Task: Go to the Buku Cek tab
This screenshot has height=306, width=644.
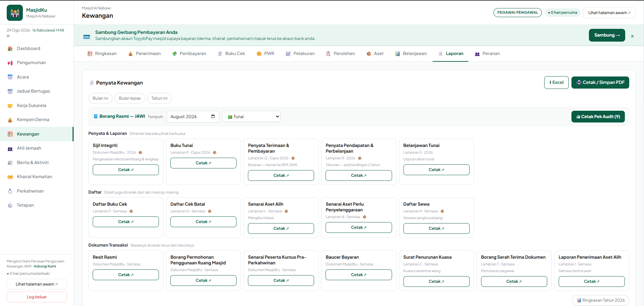Action: (x=231, y=54)
